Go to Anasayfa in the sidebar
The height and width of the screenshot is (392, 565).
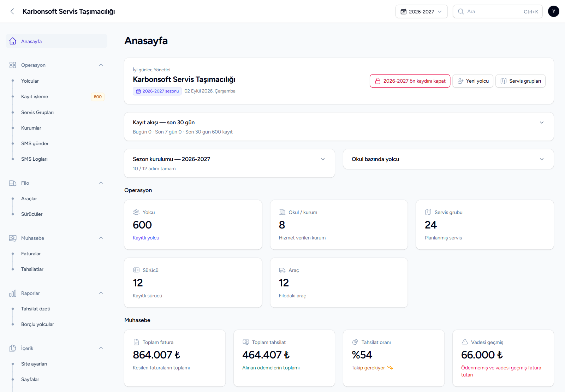click(x=56, y=41)
